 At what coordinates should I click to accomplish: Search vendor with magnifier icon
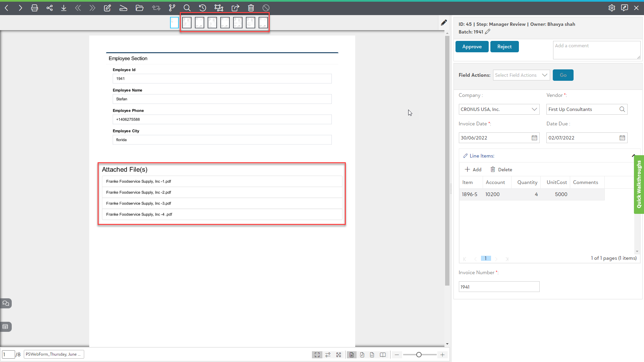tap(622, 109)
